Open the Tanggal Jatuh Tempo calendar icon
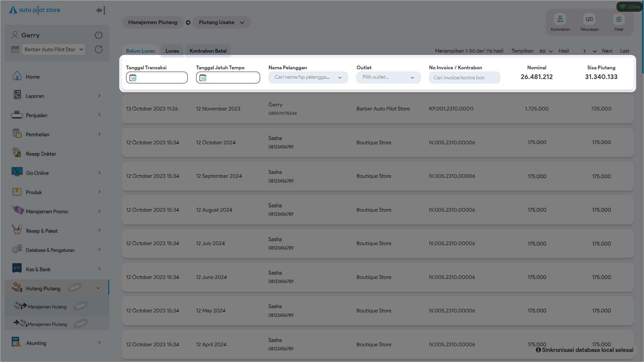The image size is (644, 362). coord(203,78)
